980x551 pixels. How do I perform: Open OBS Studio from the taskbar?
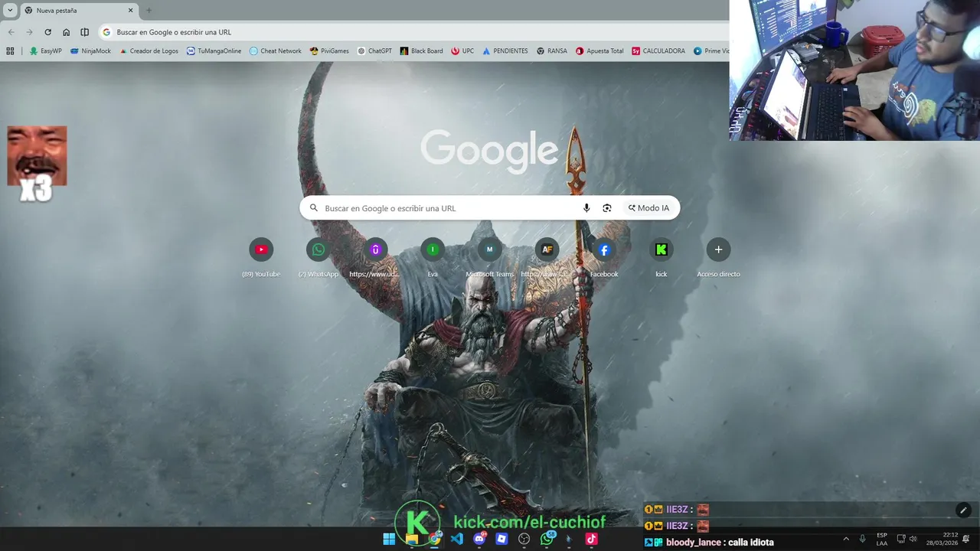click(524, 539)
